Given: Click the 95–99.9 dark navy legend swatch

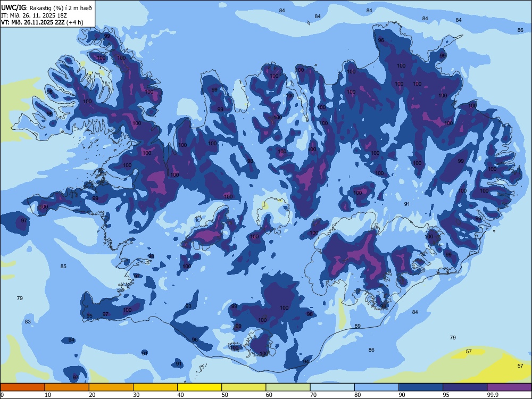Looking at the screenshot, I should 465,387.
